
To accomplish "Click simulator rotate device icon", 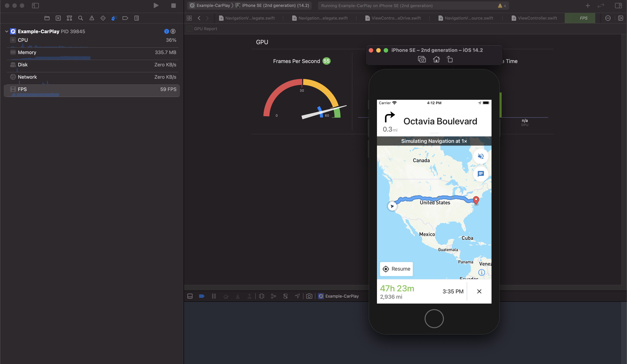I will tap(450, 59).
